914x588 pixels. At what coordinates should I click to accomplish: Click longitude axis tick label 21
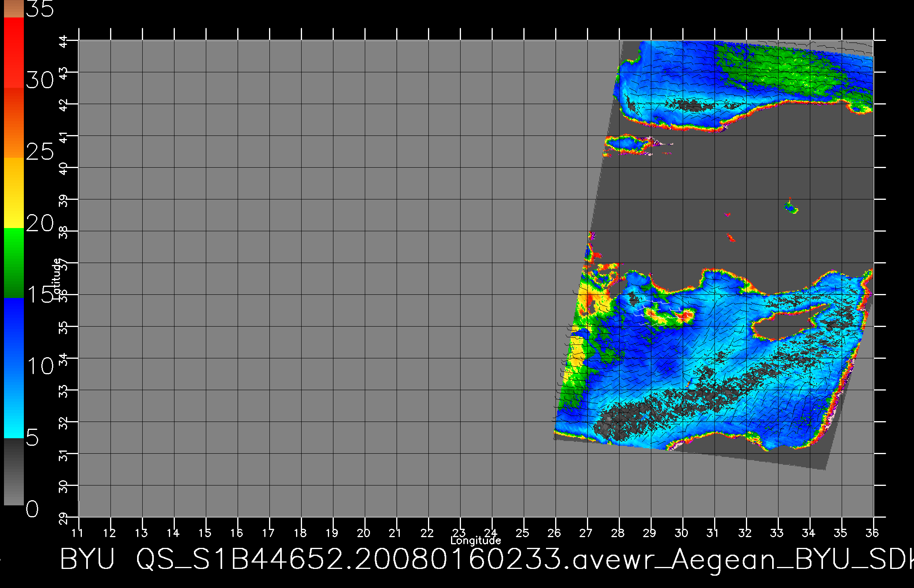[395, 533]
